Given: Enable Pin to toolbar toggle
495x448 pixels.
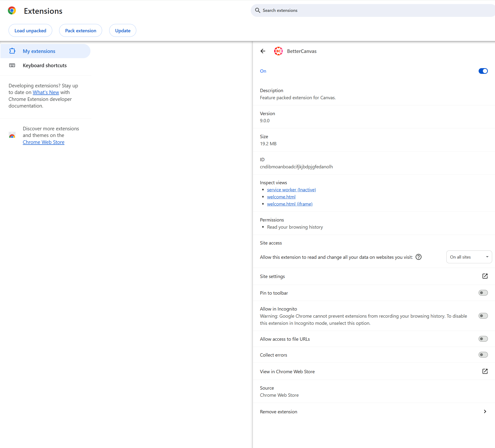Looking at the screenshot, I should coord(483,293).
